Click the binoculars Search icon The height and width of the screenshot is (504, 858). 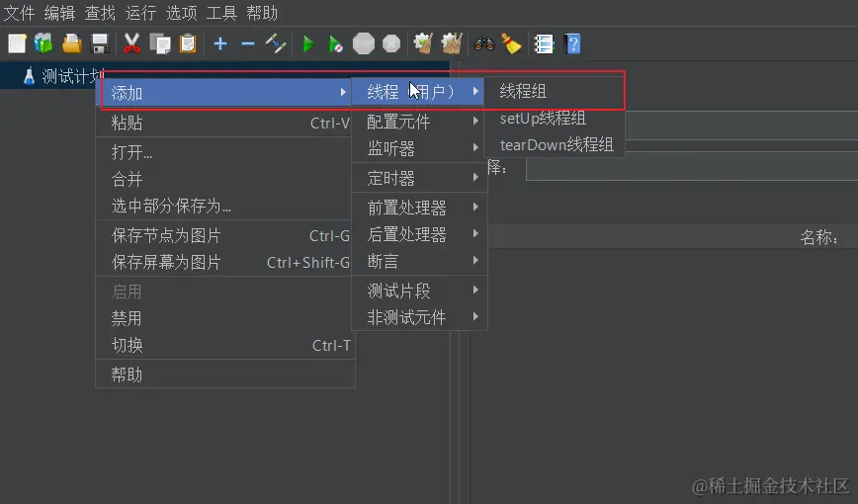[x=484, y=43]
